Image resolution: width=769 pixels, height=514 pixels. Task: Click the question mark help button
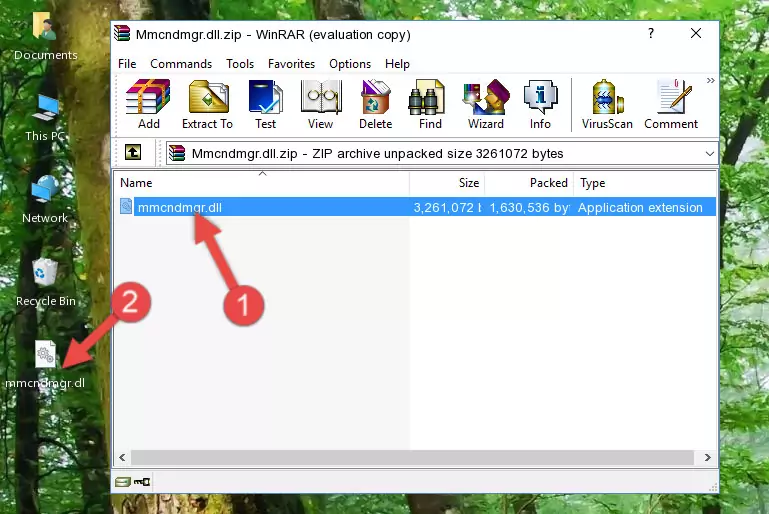(x=651, y=33)
